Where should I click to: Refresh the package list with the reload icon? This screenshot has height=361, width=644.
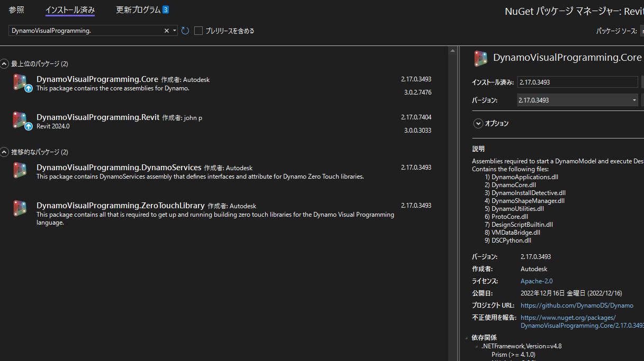pos(185,31)
